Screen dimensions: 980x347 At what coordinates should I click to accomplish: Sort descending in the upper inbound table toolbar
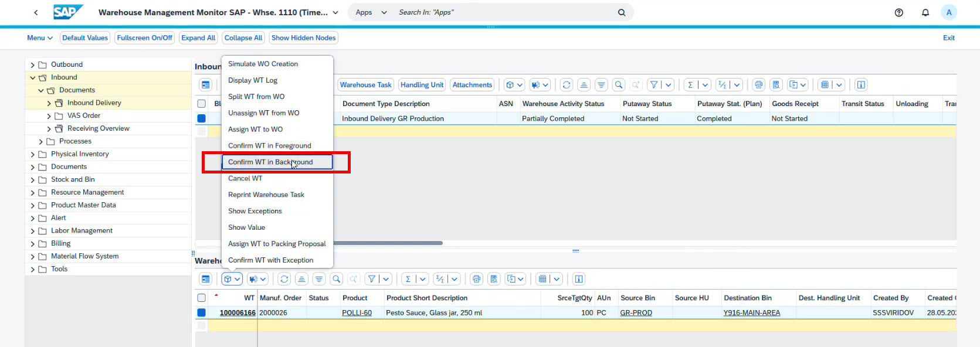(x=601, y=85)
